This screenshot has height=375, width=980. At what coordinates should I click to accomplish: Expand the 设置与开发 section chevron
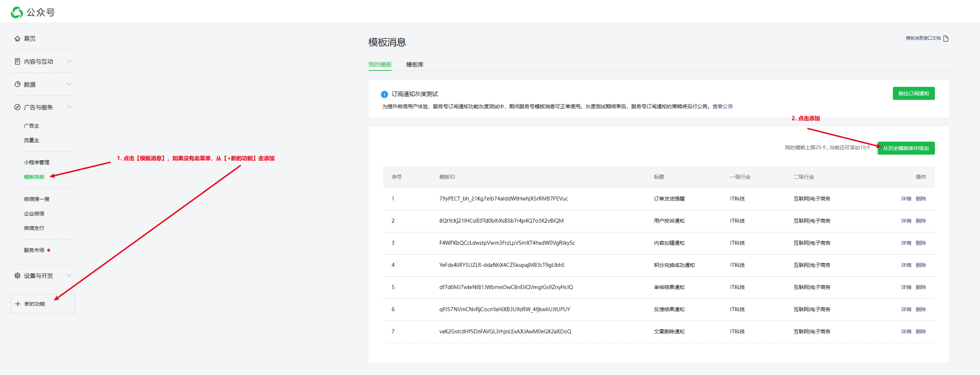click(x=69, y=275)
